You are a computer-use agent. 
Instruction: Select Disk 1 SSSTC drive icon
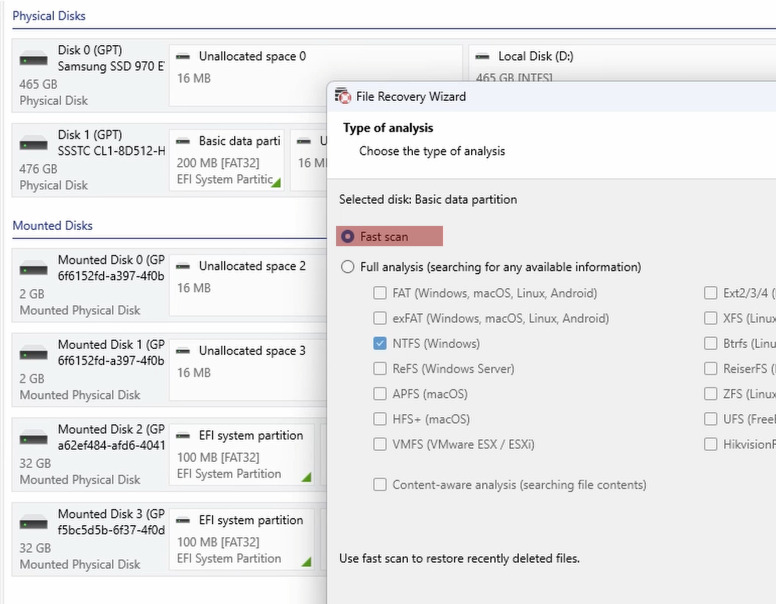34,145
